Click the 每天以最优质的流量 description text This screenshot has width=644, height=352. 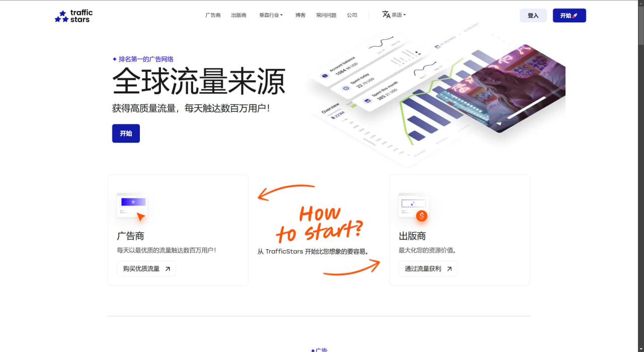[167, 250]
